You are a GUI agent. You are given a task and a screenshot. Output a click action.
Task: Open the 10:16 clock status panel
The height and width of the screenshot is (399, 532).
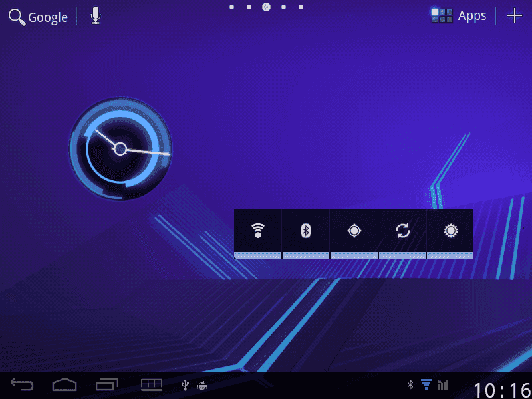click(x=502, y=390)
